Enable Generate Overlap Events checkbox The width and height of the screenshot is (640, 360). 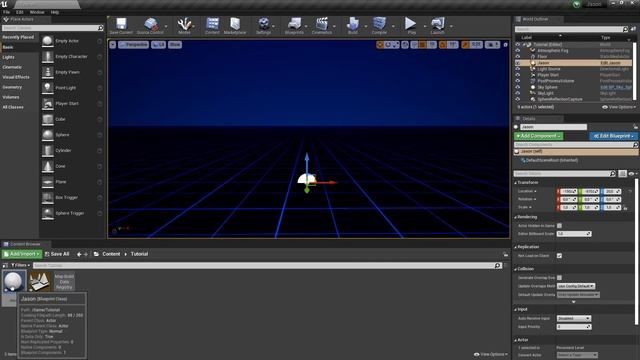[559, 278]
